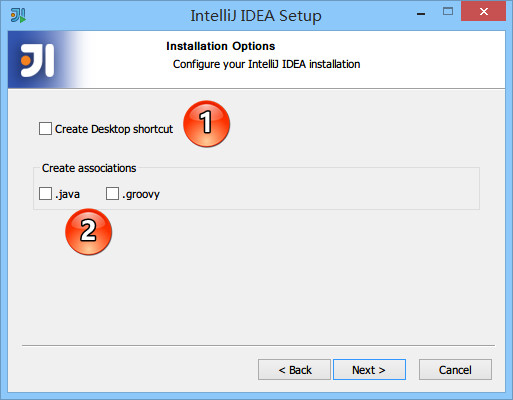Close the IntelliJ IDEA Setup window
This screenshot has height=400, width=513.
(483, 11)
